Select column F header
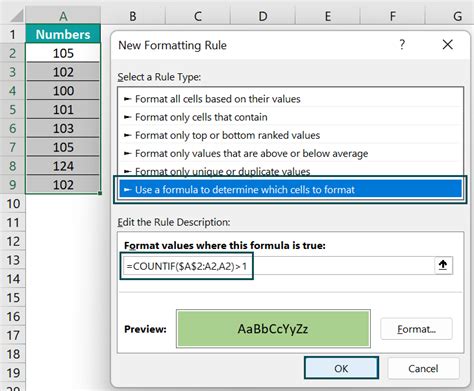 pyautogui.click(x=393, y=16)
